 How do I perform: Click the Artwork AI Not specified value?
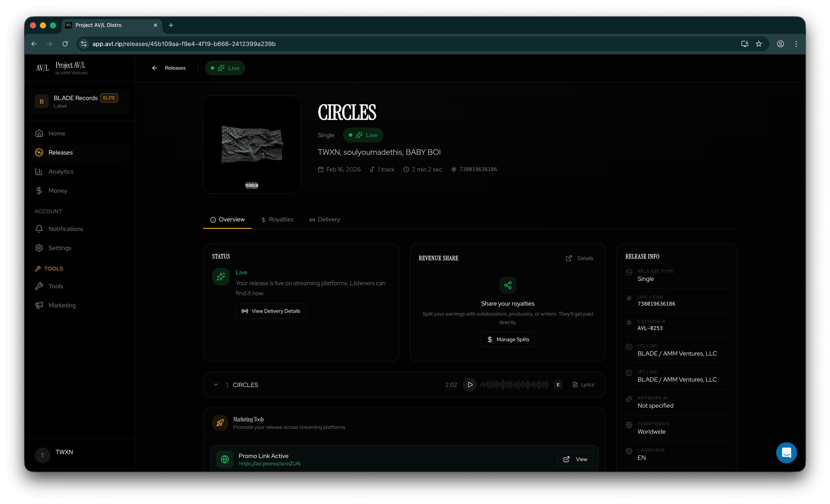[655, 406]
